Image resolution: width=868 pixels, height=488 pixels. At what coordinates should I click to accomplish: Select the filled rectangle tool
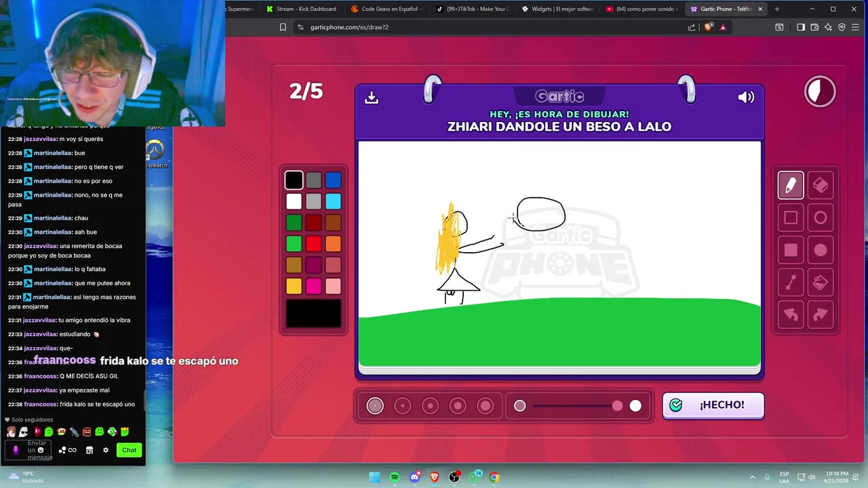click(x=791, y=250)
